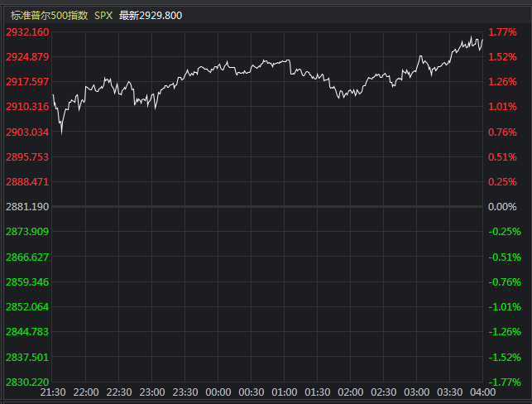Image resolution: width=532 pixels, height=404 pixels.
Task: Click the -0.51% label
Action: pyautogui.click(x=505, y=257)
